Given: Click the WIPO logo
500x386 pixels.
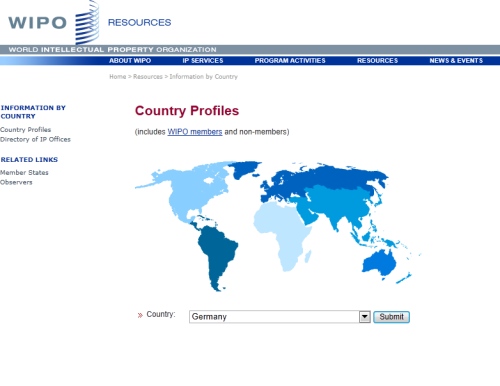Looking at the screenshot, I should [53, 22].
